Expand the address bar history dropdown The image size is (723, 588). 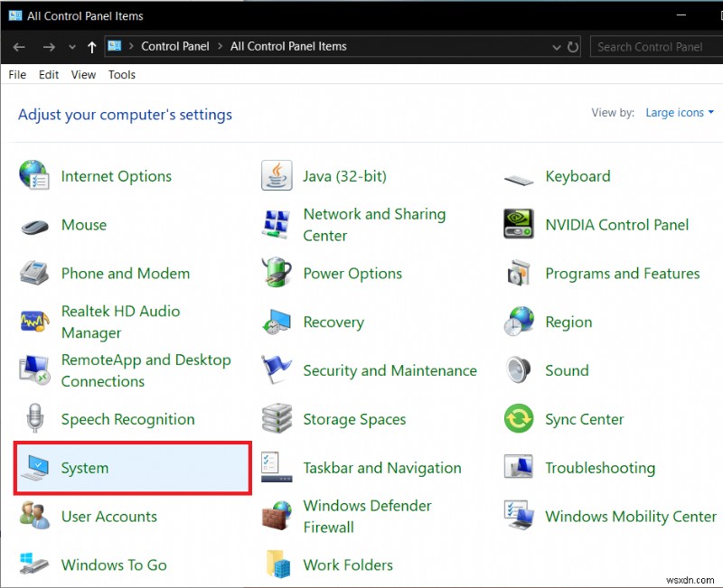(558, 46)
